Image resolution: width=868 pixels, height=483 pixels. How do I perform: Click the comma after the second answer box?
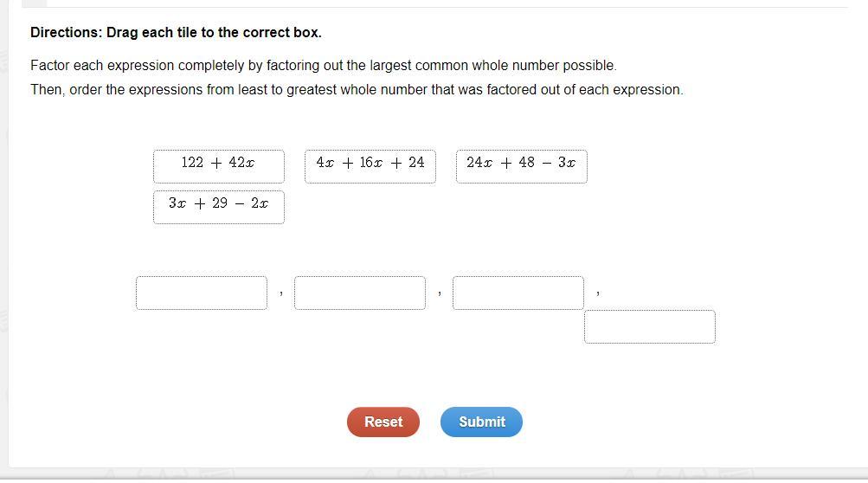[x=440, y=294]
